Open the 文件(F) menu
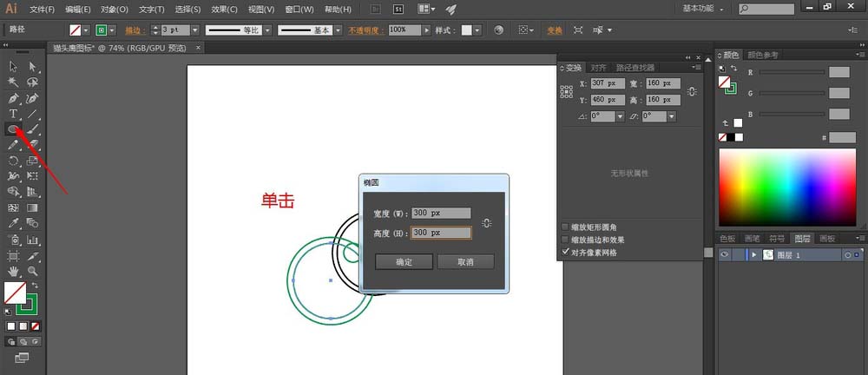868x375 pixels. pos(43,10)
